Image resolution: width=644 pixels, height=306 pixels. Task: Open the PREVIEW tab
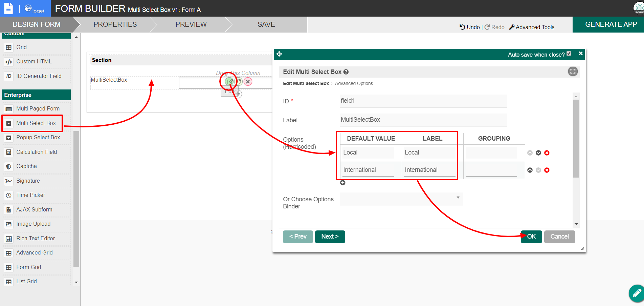point(191,24)
